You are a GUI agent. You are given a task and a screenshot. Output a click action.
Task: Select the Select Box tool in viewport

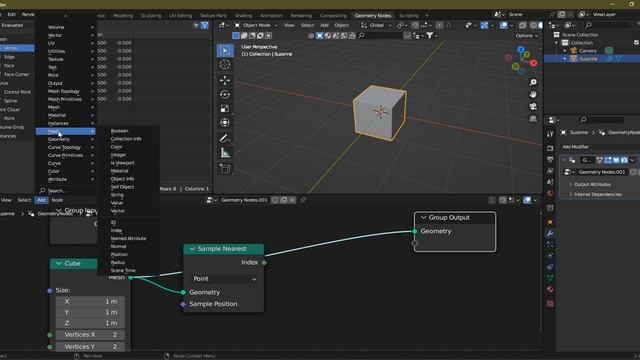tap(225, 51)
